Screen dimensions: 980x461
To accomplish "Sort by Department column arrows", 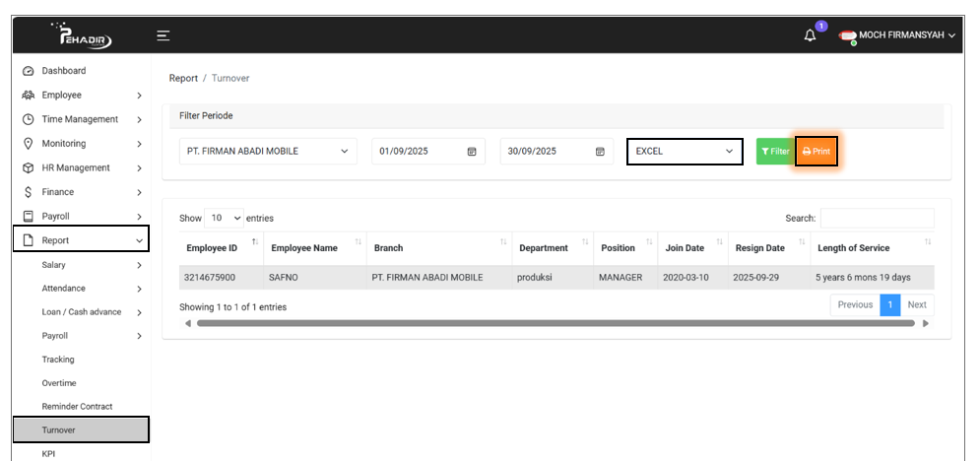I will click(585, 241).
